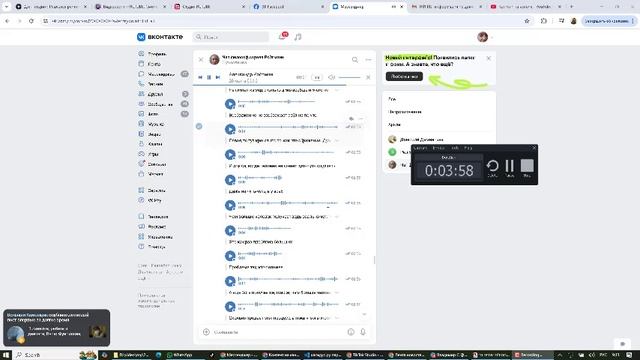Play the voice message in the highlighted row
This screenshot has width=640, height=360.
(230, 129)
